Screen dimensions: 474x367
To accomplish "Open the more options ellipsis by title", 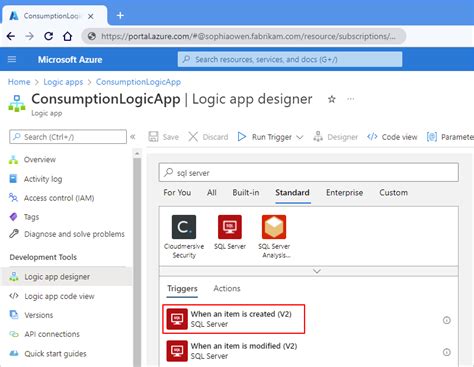I will coord(351,99).
